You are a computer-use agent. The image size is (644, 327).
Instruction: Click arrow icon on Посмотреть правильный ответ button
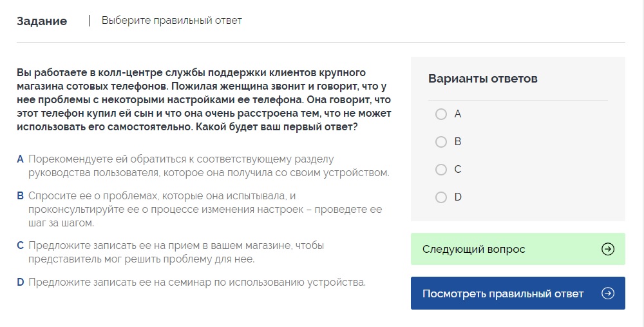point(607,293)
